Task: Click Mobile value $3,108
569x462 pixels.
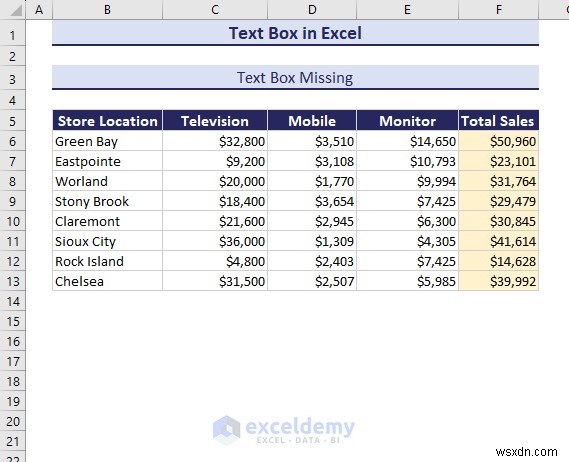Action: click(312, 161)
